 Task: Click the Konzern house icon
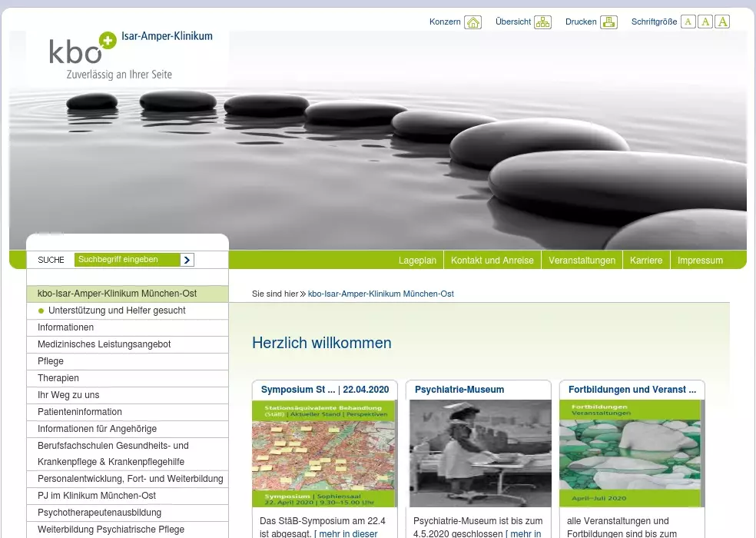tap(473, 22)
